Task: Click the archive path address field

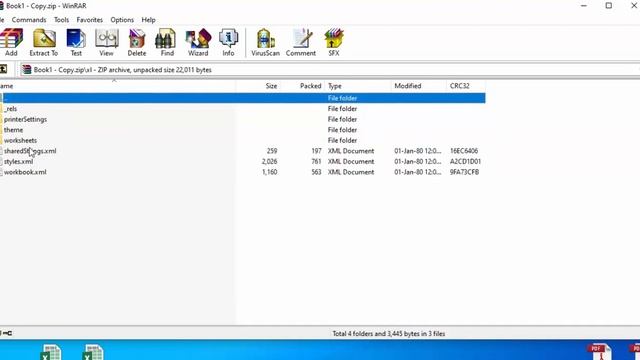Action: point(330,70)
